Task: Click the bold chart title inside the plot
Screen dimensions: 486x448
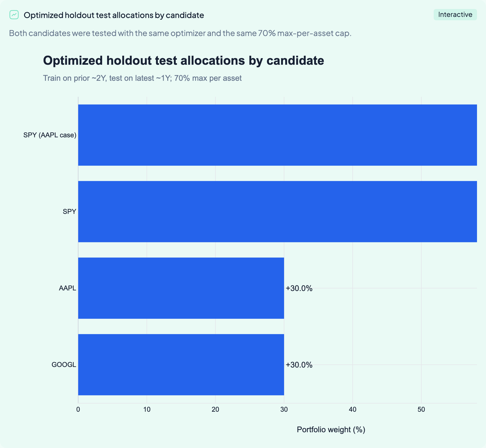Action: pos(183,61)
